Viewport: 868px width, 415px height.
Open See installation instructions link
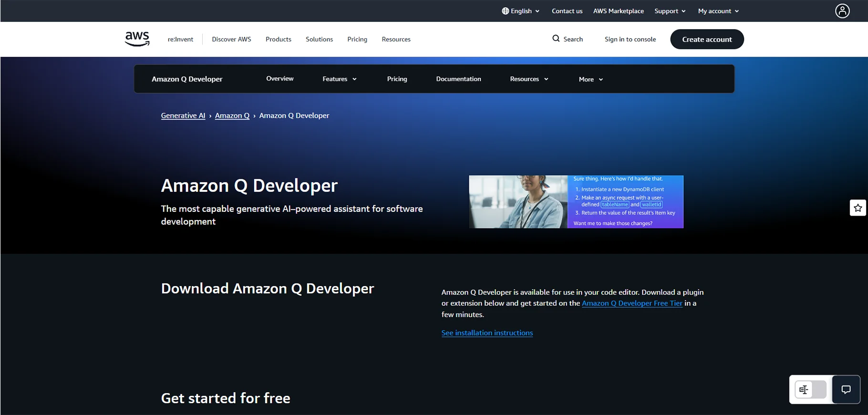click(487, 333)
